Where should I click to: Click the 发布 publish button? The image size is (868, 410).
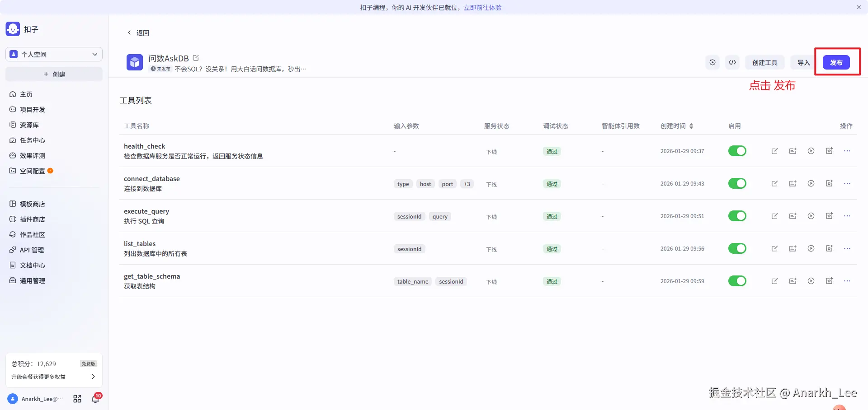coord(836,62)
